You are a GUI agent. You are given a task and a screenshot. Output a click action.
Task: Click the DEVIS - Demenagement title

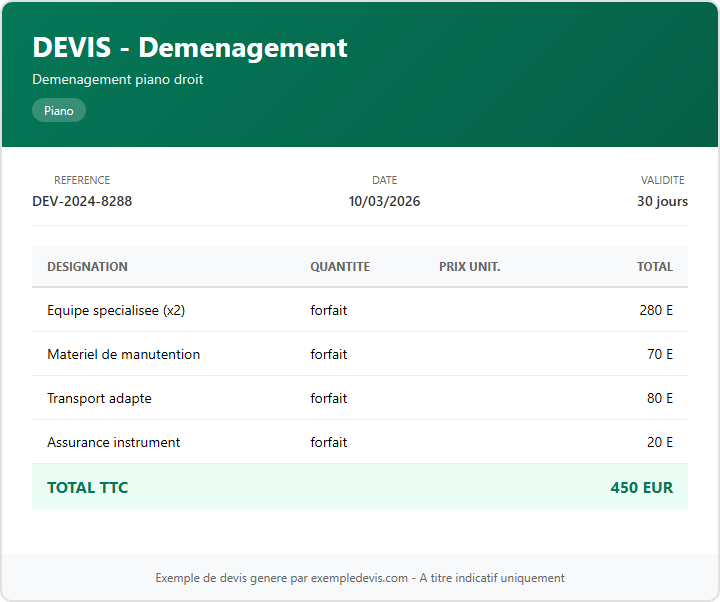[x=190, y=47]
